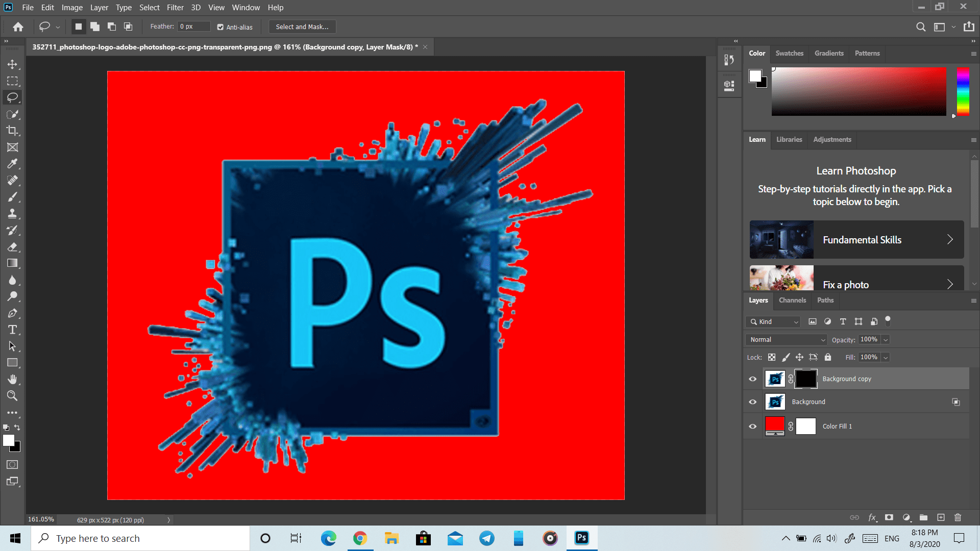Screen dimensions: 980x551
Task: Click the Add layer style fx icon
Action: coord(872,517)
